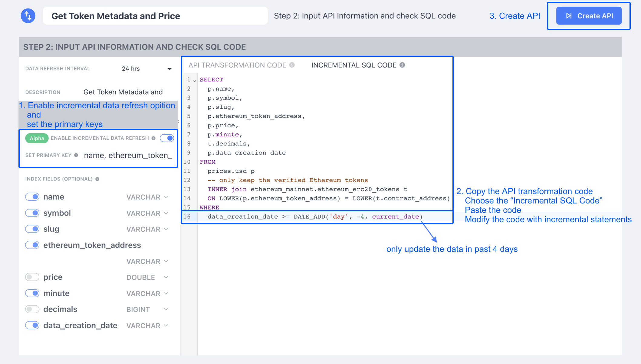Click the blue swap-arrows logo icon

pyautogui.click(x=28, y=16)
